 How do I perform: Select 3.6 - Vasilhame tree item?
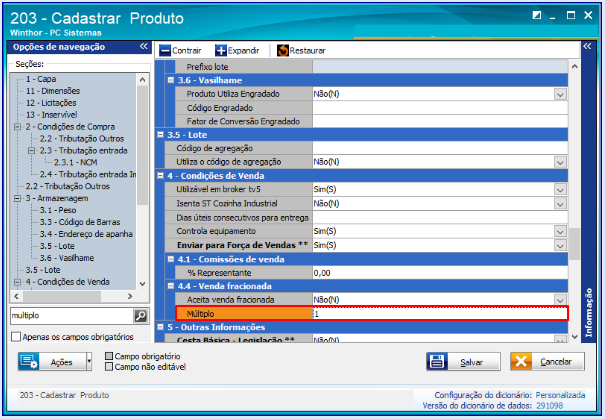click(x=67, y=258)
